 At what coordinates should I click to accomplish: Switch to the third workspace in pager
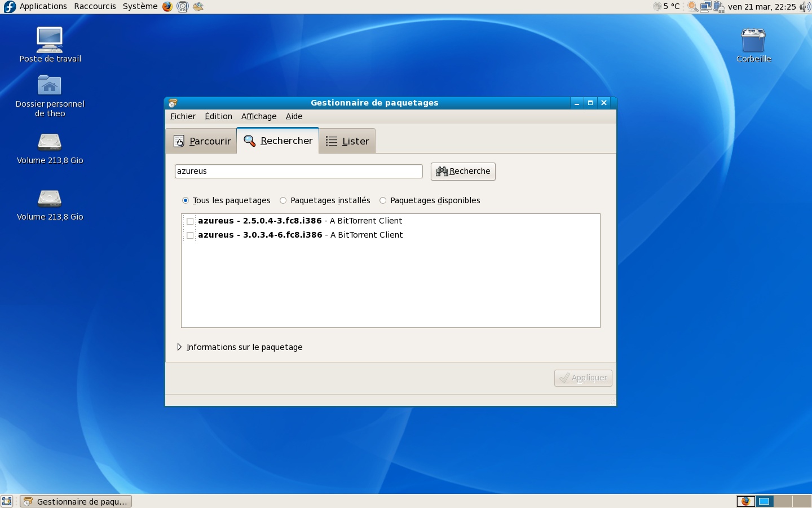(783, 501)
